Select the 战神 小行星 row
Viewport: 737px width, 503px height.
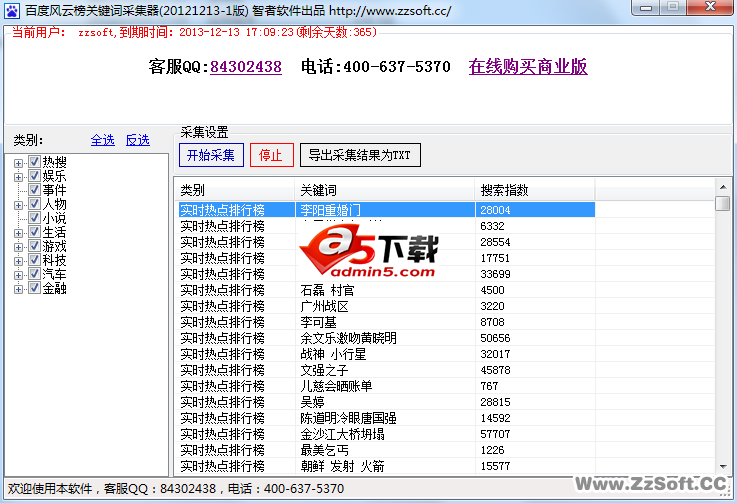(x=387, y=354)
